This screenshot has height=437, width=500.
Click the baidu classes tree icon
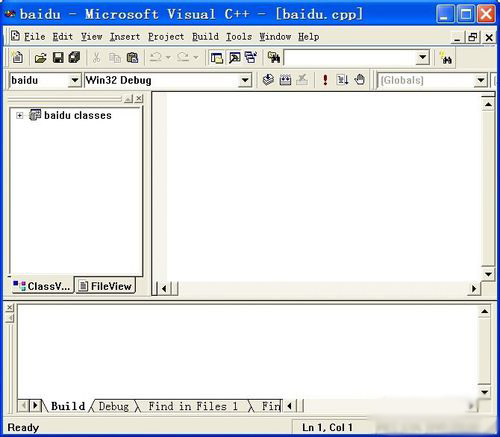pos(35,115)
